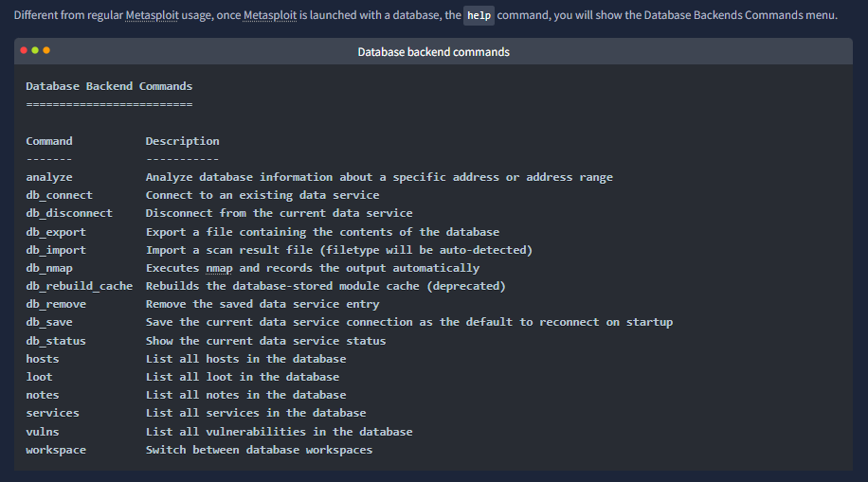Click the db_rebuild_cache command name
Screen dimensions: 868x482
pos(80,286)
